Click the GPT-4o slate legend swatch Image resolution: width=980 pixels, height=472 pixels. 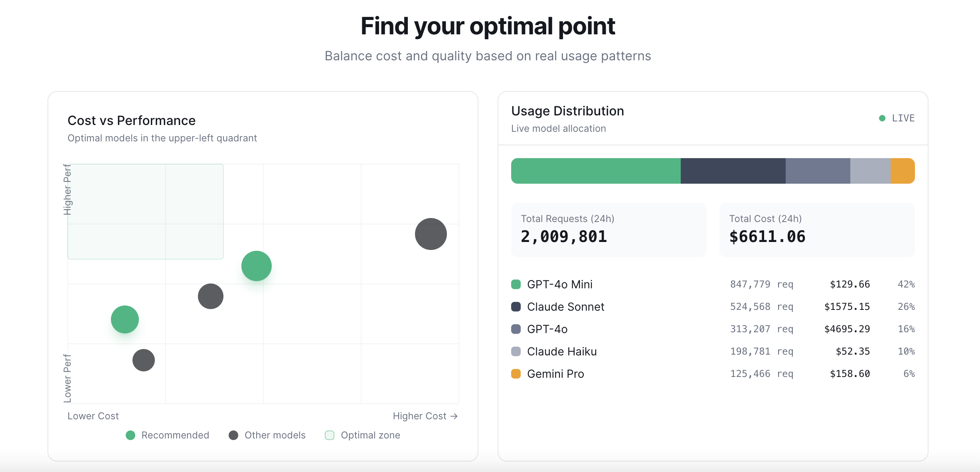pyautogui.click(x=516, y=329)
